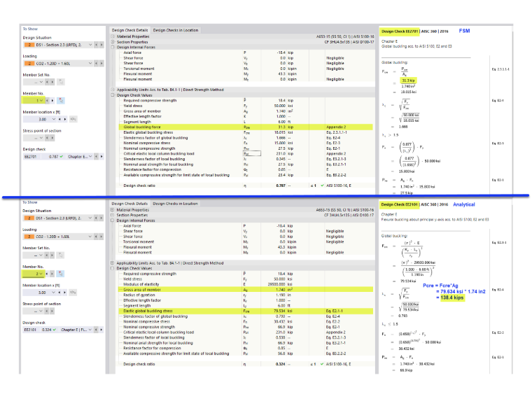This screenshot has height=399, width=532.
Task: Click Design Check EE2701 header label
Action: pos(400,31)
